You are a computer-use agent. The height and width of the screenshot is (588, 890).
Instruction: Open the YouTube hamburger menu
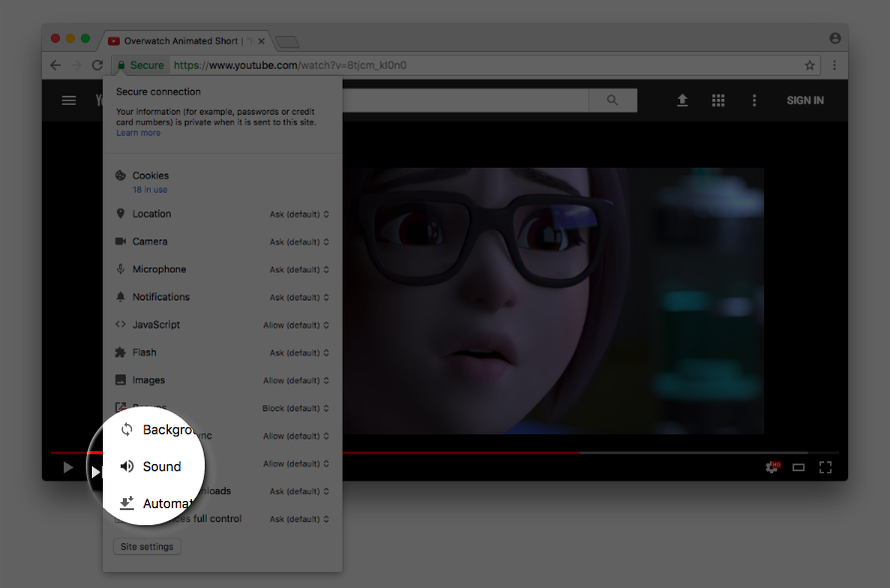tap(68, 100)
